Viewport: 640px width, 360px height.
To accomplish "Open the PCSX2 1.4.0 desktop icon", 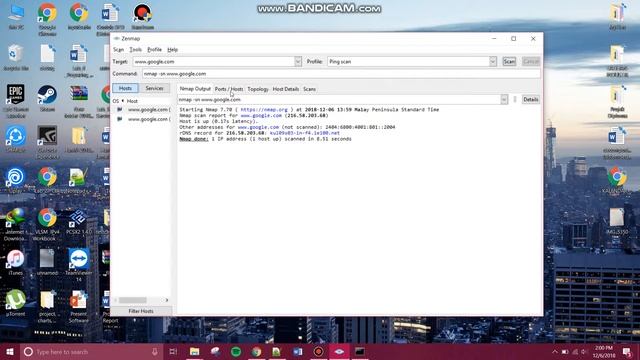I will pos(79,221).
